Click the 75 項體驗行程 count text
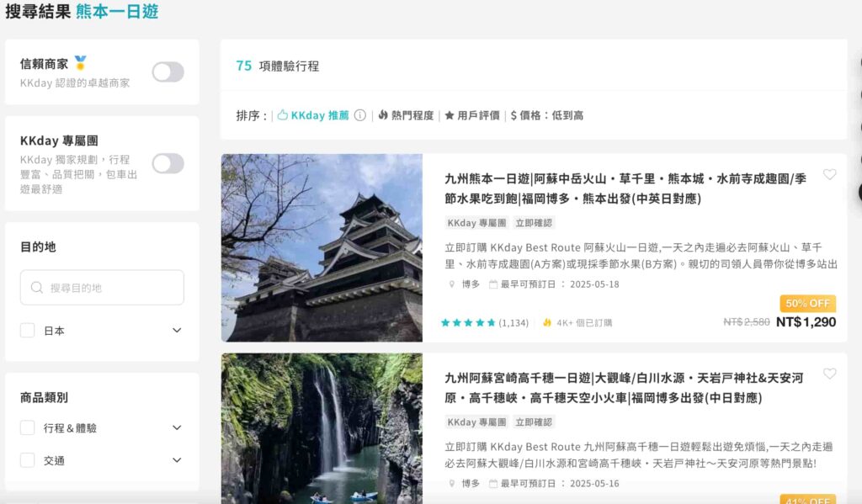The width and height of the screenshot is (862, 504). 278,66
